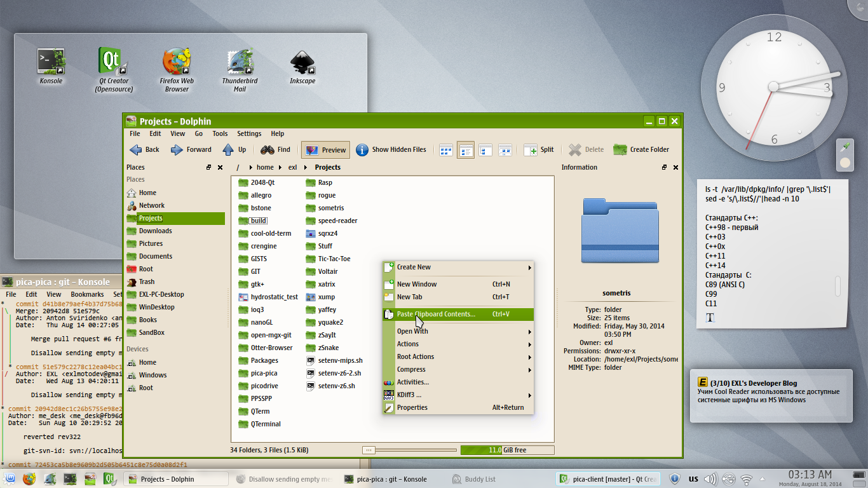
Task: Expand the Open With submenu
Action: (x=458, y=332)
